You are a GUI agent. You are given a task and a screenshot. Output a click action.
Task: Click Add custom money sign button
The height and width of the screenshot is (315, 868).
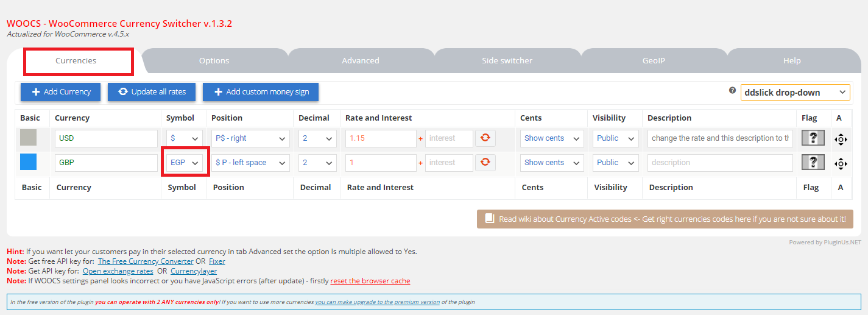point(261,92)
